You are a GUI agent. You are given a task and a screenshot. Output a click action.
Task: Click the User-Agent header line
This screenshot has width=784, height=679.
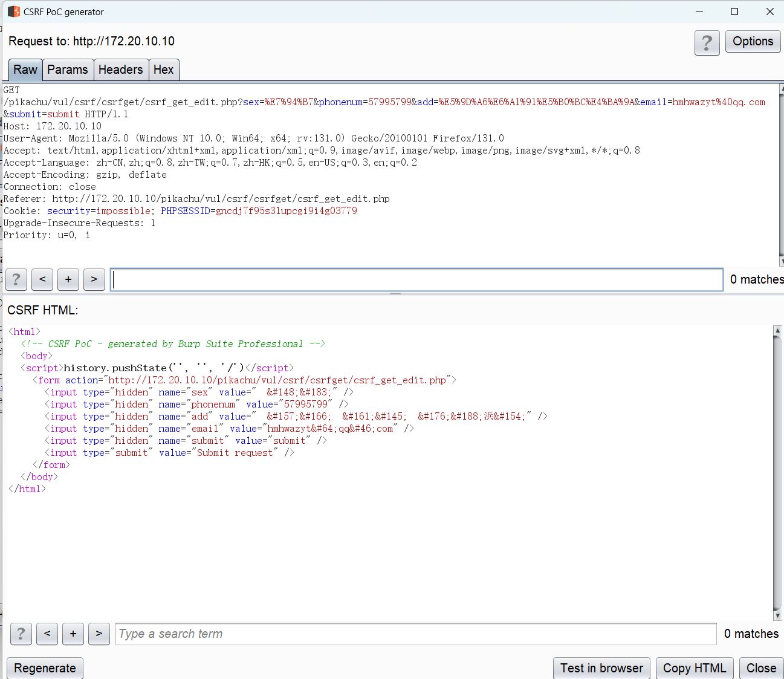(x=254, y=138)
